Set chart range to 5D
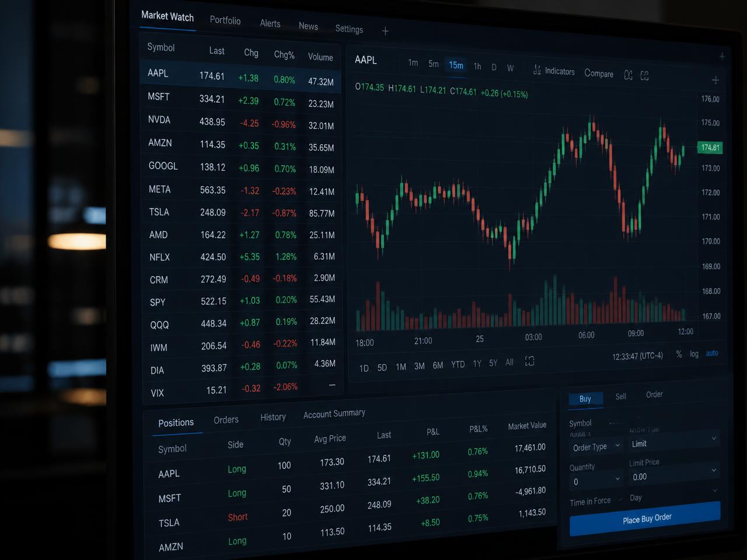The image size is (747, 560). point(382,367)
